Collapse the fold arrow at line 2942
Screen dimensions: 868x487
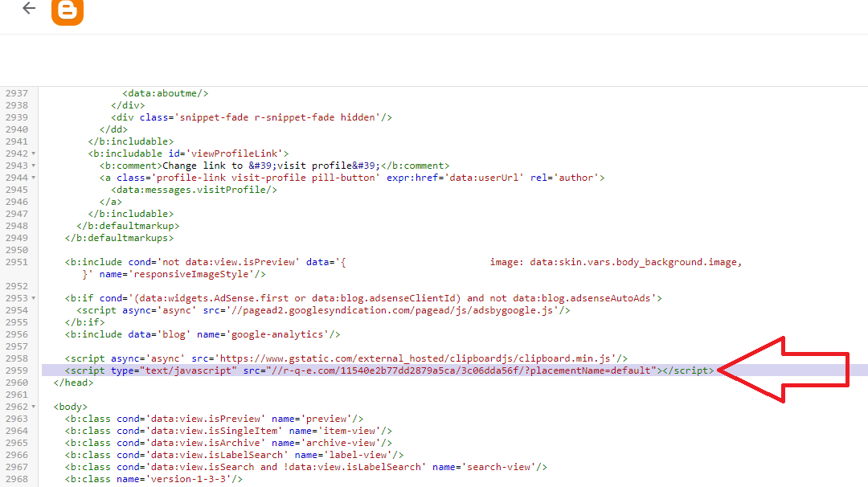coord(33,153)
